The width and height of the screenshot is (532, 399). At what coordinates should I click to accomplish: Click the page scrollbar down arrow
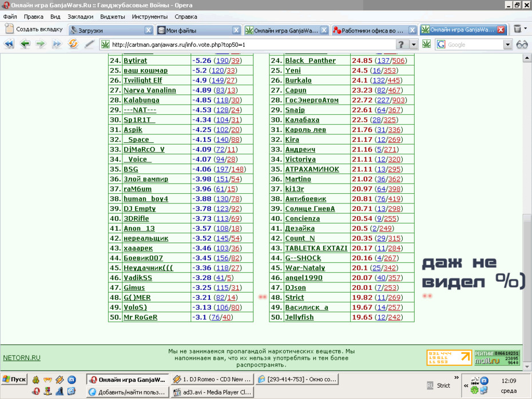pyautogui.click(x=527, y=366)
